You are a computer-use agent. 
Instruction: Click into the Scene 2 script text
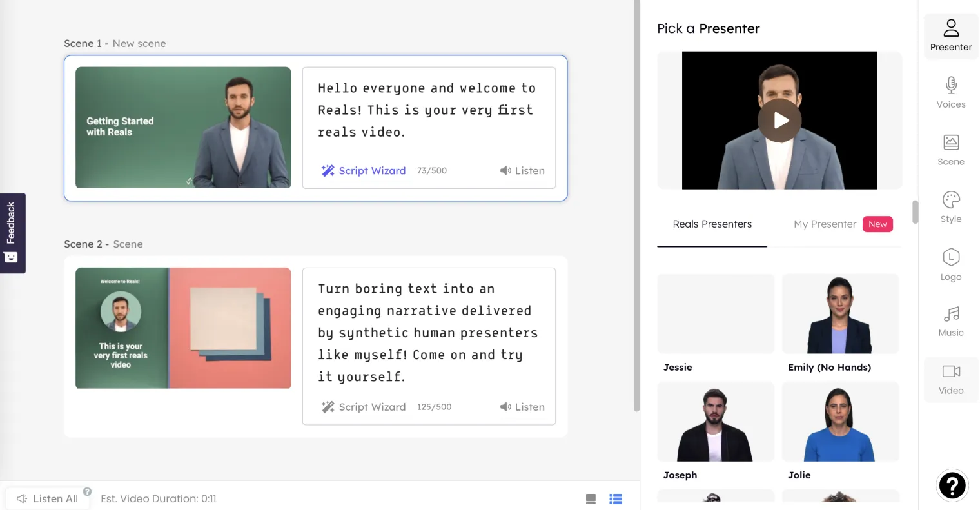[427, 333]
